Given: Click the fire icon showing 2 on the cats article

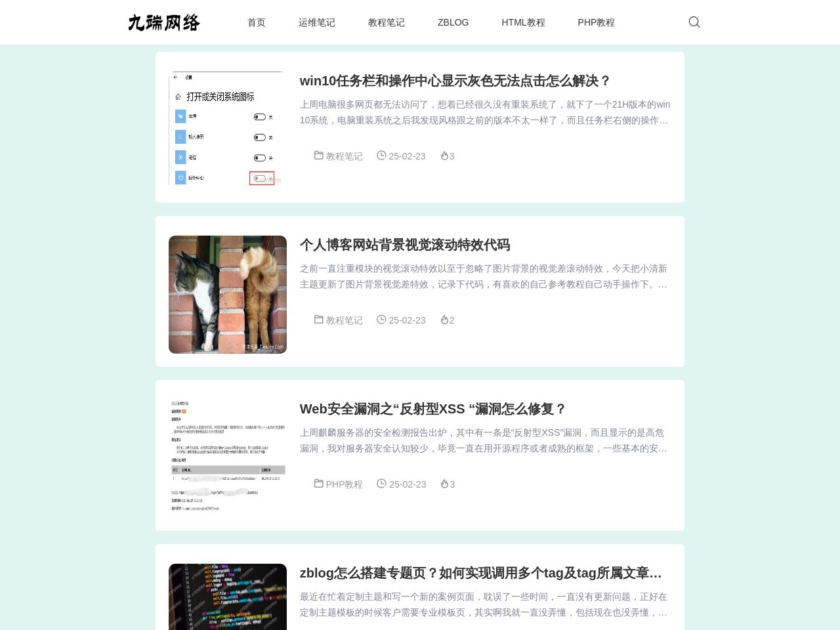Looking at the screenshot, I should 444,320.
